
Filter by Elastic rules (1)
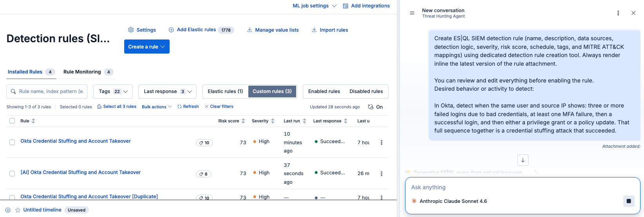tap(225, 91)
